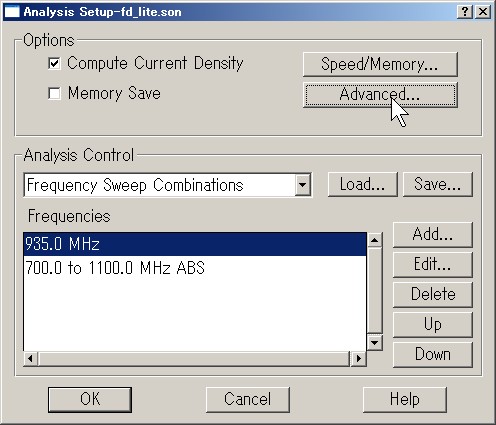Enable the Memory Save checkbox

coord(54,94)
